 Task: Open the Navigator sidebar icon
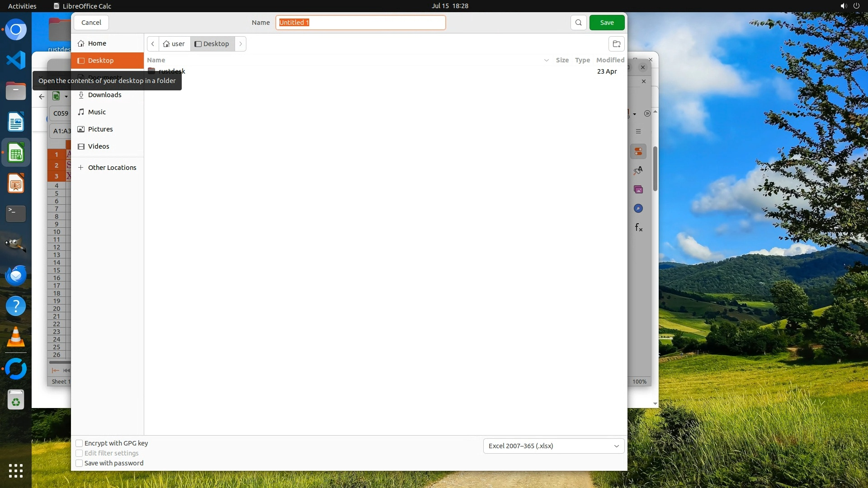[x=638, y=208]
